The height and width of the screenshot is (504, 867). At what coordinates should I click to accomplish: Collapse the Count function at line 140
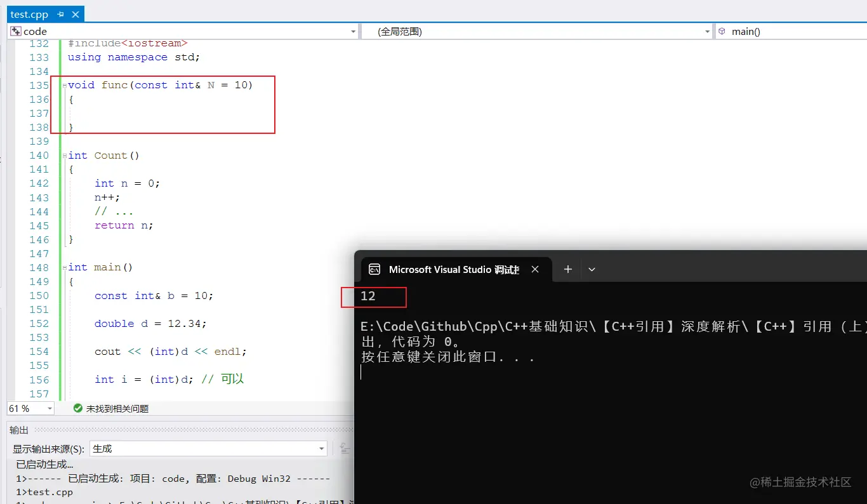coord(65,156)
